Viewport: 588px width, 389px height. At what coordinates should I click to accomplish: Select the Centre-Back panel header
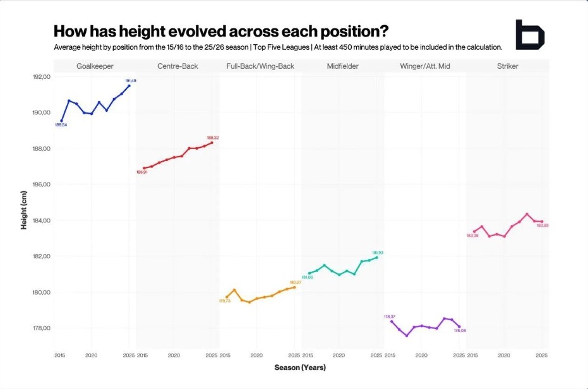point(177,66)
